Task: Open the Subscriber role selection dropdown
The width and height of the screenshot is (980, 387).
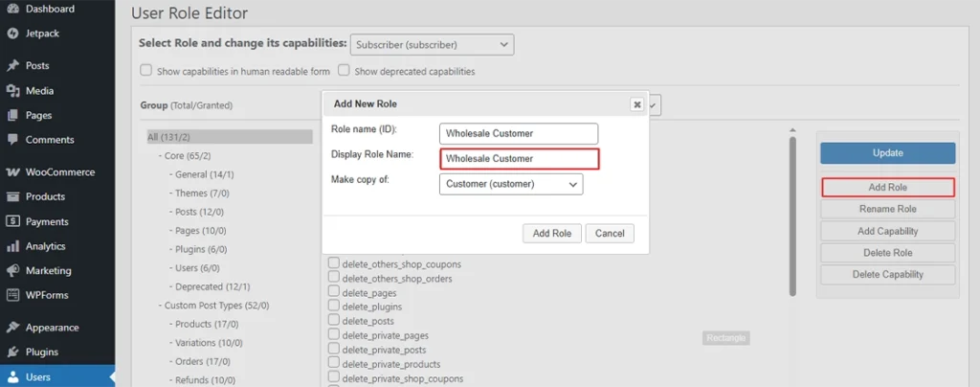Action: [x=432, y=45]
